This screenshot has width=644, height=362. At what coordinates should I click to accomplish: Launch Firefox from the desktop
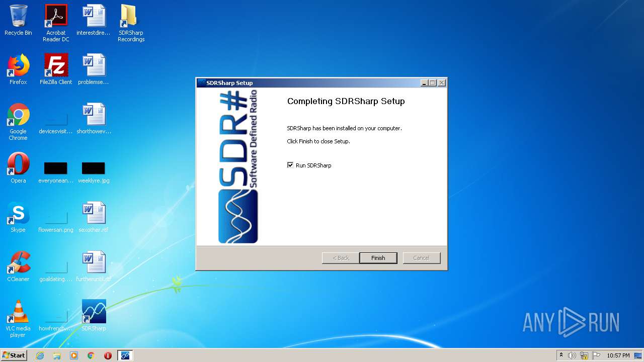(18, 69)
